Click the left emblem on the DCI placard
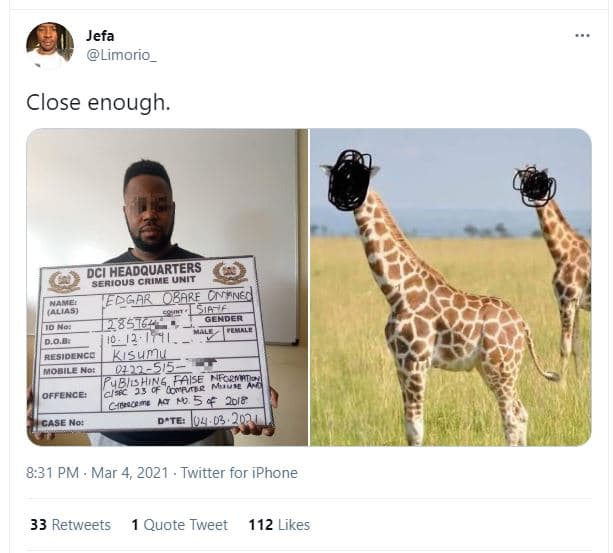 point(64,281)
